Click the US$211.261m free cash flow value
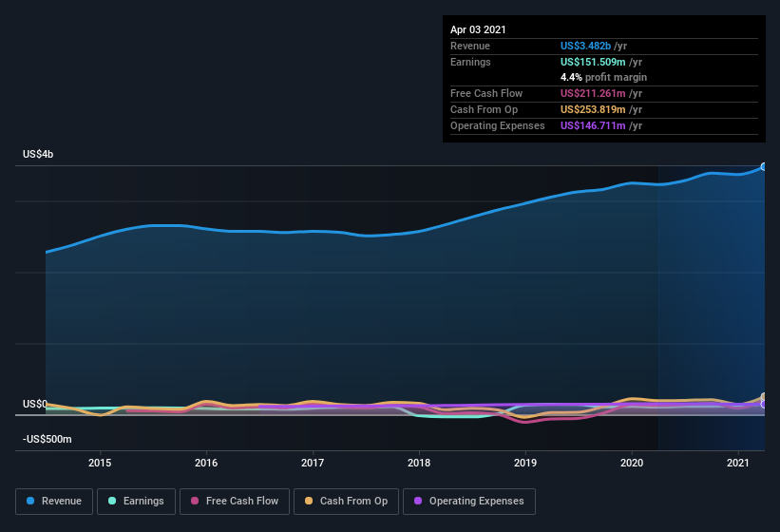This screenshot has width=780, height=532. point(593,93)
